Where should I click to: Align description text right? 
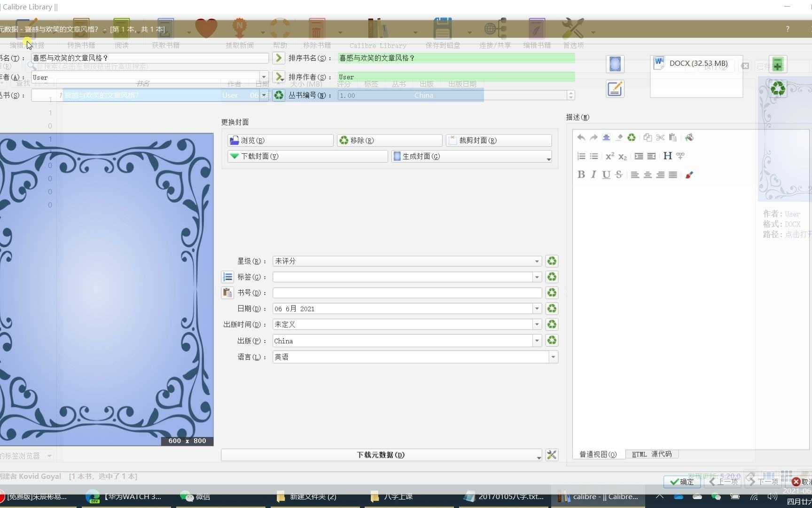660,175
